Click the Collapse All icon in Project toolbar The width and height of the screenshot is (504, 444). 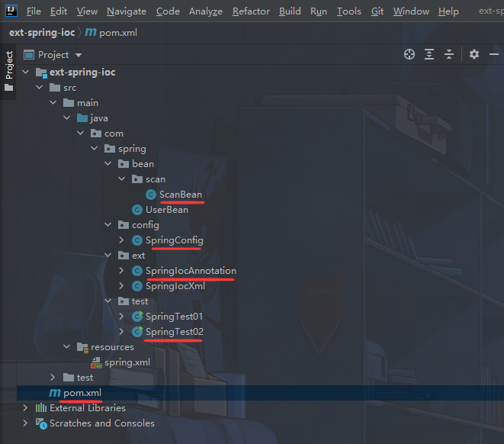tap(449, 54)
